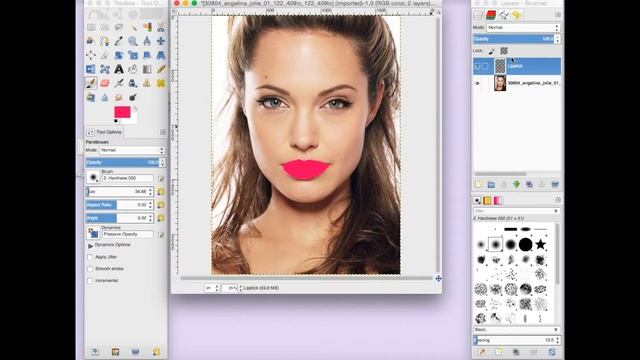Image resolution: width=640 pixels, height=360 pixels.
Task: Open the layer Mode dropdown in Layers panel
Action: click(523, 27)
